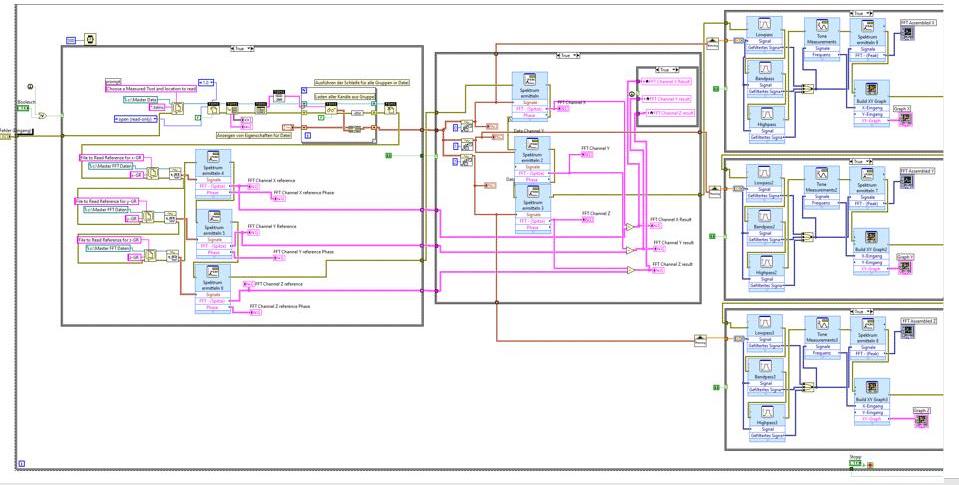
Task: Select the Build XY Graph block
Action: pos(872,103)
